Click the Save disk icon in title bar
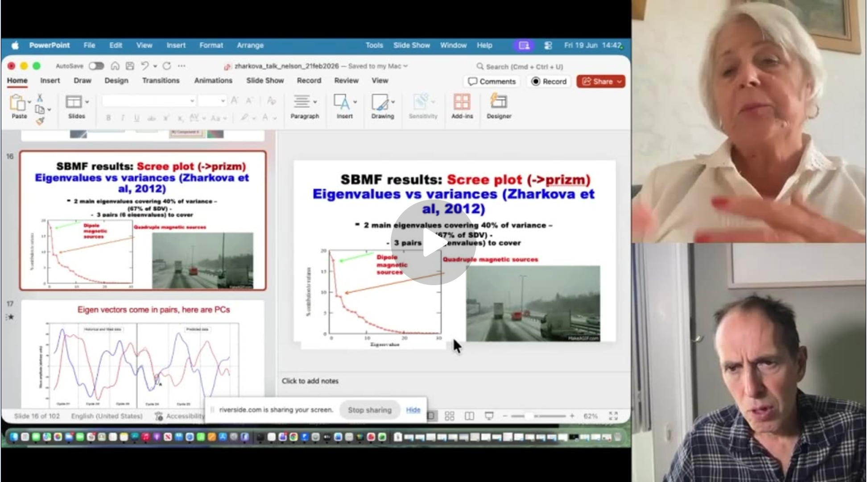 [x=130, y=66]
